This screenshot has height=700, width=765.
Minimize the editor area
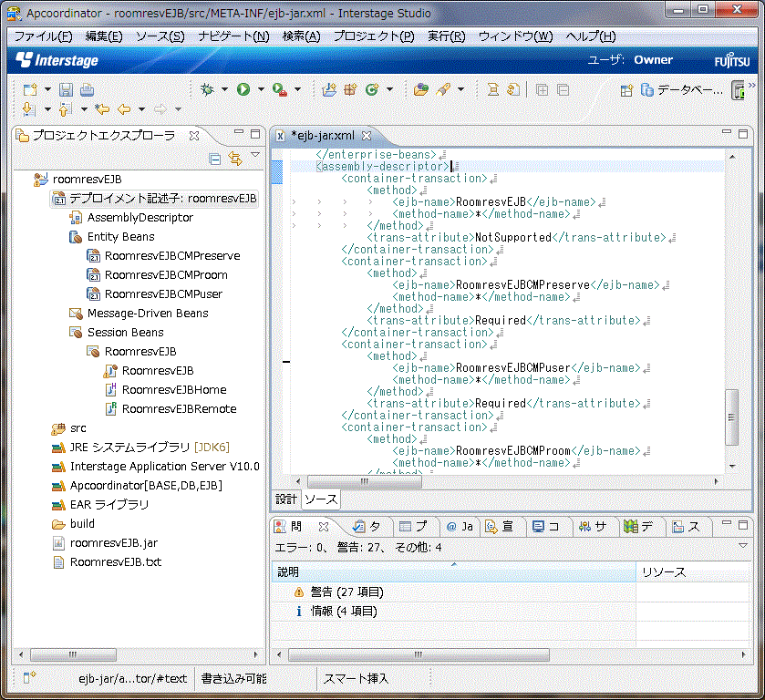point(727,132)
